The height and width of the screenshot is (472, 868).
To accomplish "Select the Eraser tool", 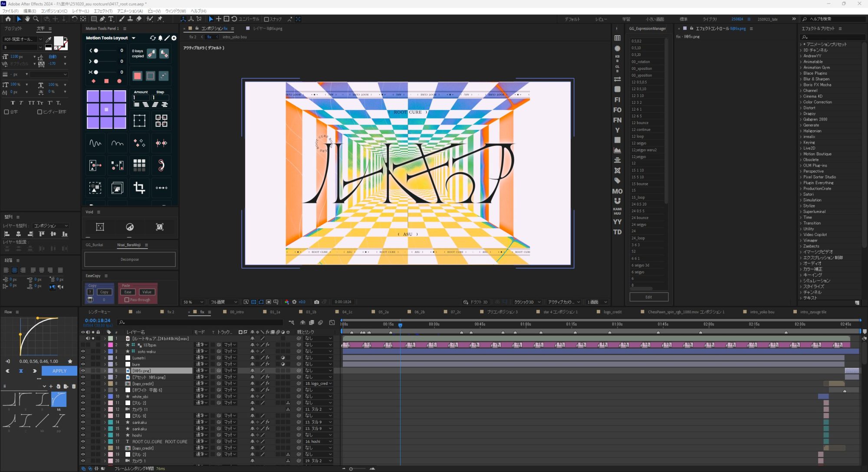I will [139, 19].
